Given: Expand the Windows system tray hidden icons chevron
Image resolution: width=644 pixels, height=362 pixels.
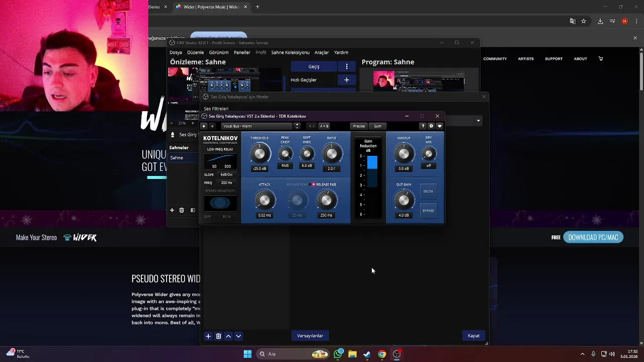Looking at the screenshot, I should pos(583,354).
